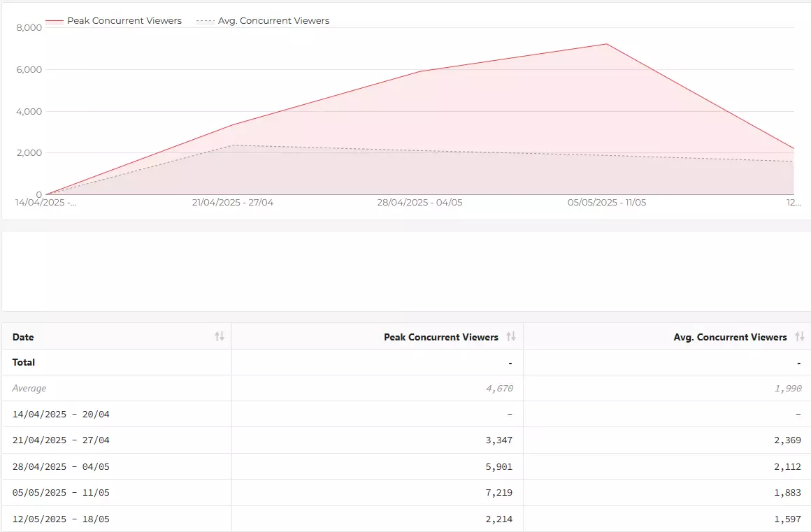Click chart x-axis label 05/05/2025 - 11/05
The height and width of the screenshot is (532, 811).
[607, 203]
